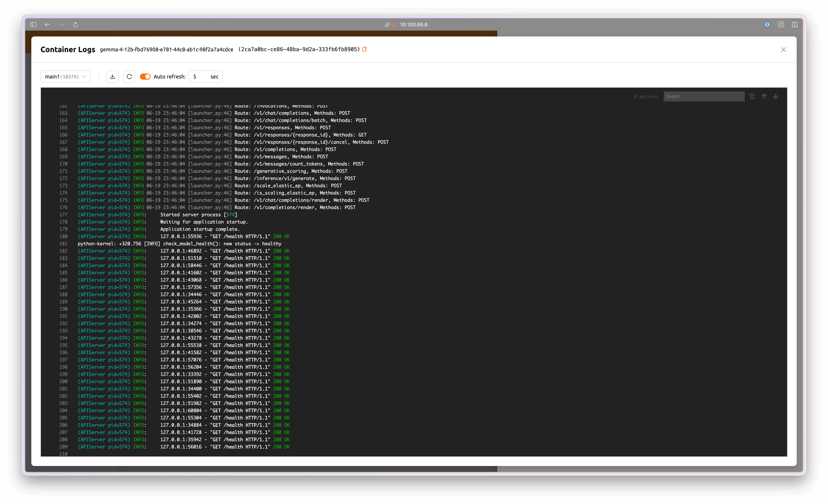Select log line 179 'Application startup complete.'
This screenshot has width=828, height=504.
click(159, 229)
